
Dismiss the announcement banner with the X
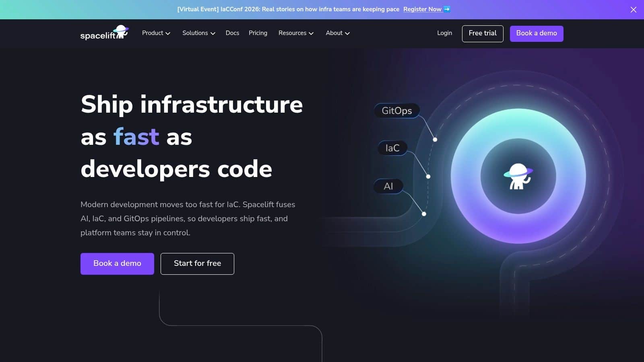(634, 10)
